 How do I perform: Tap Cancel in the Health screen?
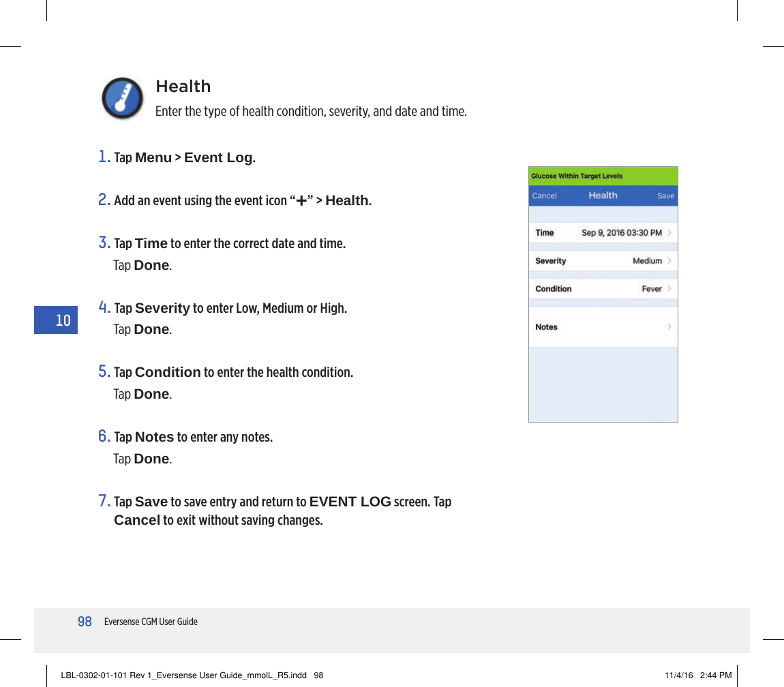(x=544, y=196)
